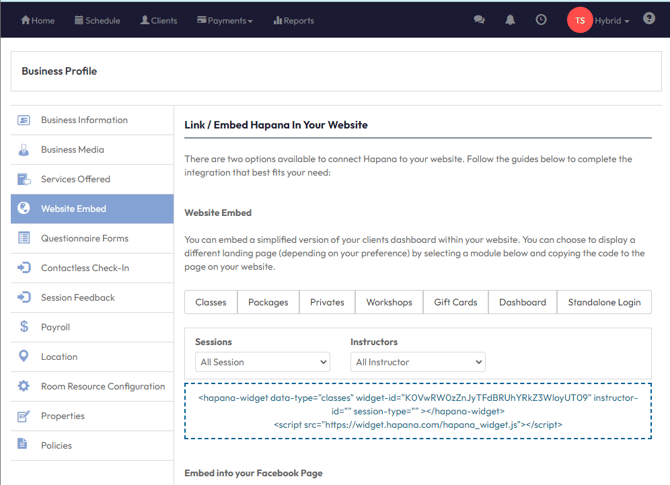This screenshot has height=485, width=670.
Task: Open Contactless Check-In settings
Action: tap(84, 268)
